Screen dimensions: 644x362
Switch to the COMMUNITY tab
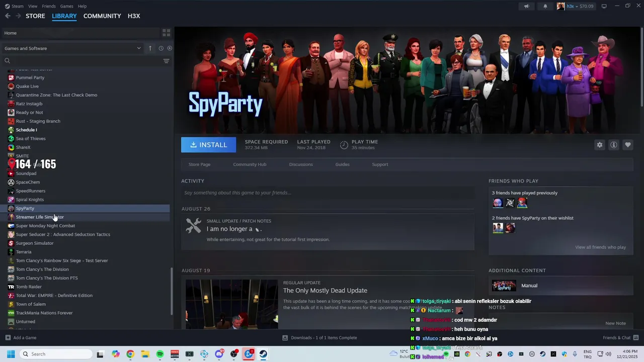pyautogui.click(x=102, y=16)
